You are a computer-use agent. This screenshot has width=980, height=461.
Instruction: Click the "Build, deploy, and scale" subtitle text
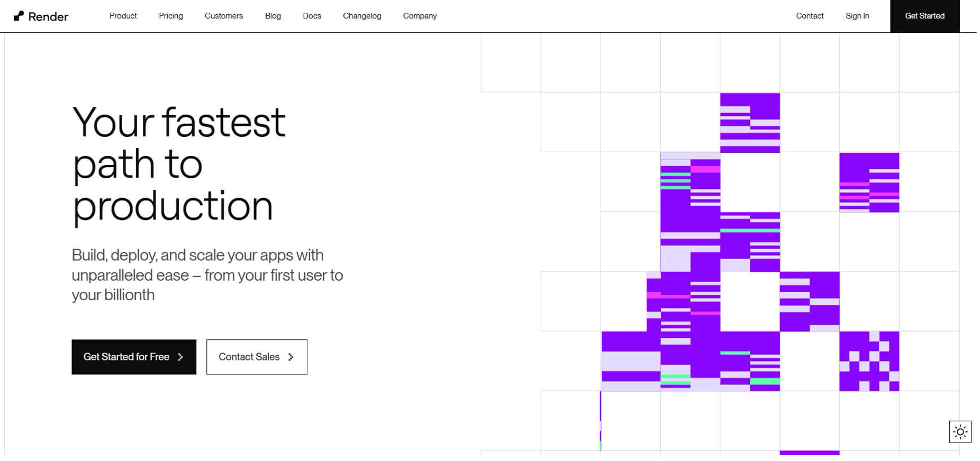(207, 275)
